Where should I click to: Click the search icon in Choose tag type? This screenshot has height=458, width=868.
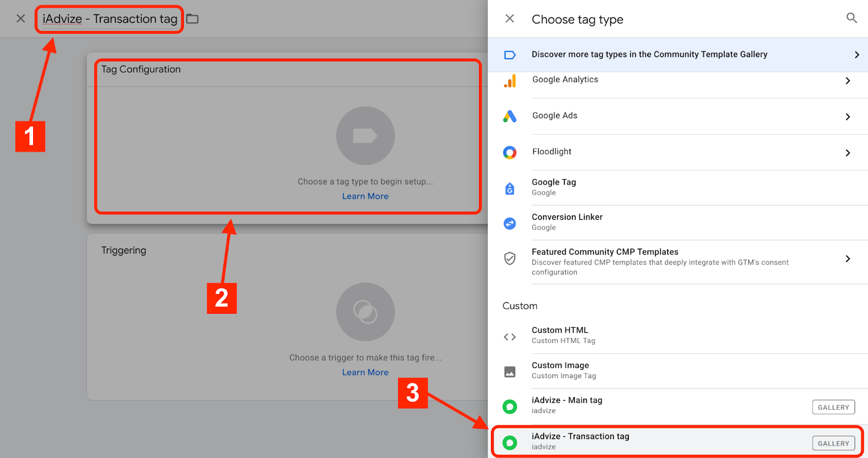tap(851, 18)
